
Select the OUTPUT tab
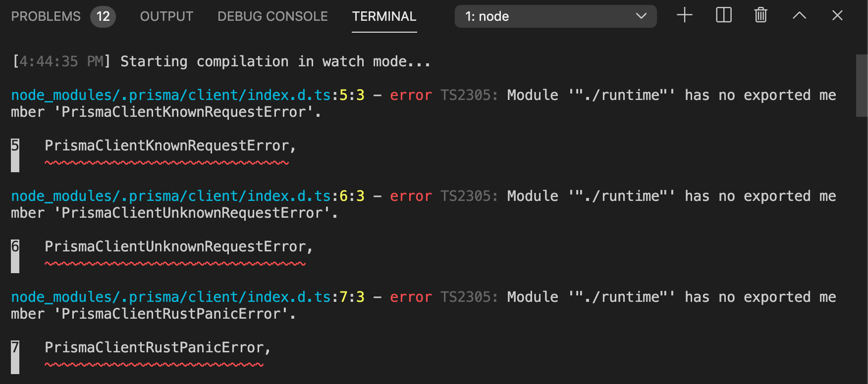(x=166, y=16)
